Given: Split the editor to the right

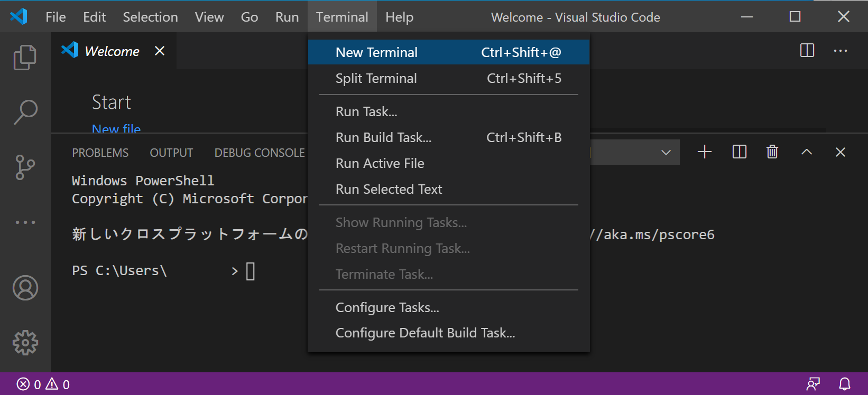Looking at the screenshot, I should (807, 51).
